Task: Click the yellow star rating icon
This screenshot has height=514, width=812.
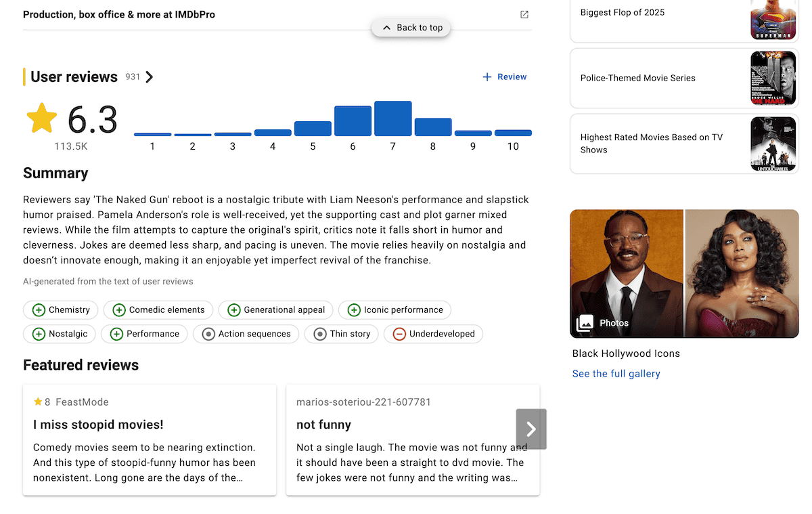Action: [x=42, y=119]
